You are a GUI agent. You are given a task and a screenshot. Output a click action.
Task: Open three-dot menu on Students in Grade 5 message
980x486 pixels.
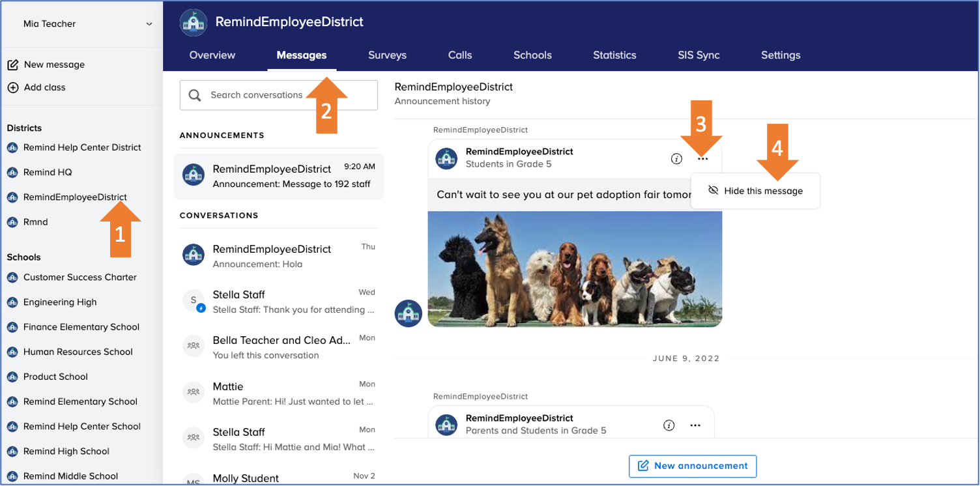click(x=702, y=158)
